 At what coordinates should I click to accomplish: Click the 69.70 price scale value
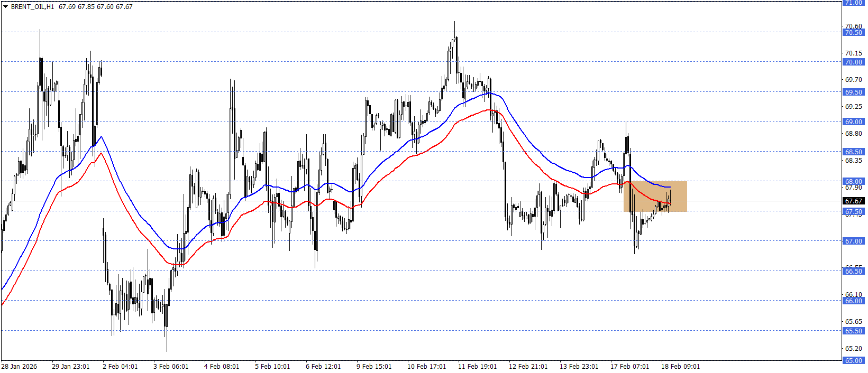(x=853, y=80)
